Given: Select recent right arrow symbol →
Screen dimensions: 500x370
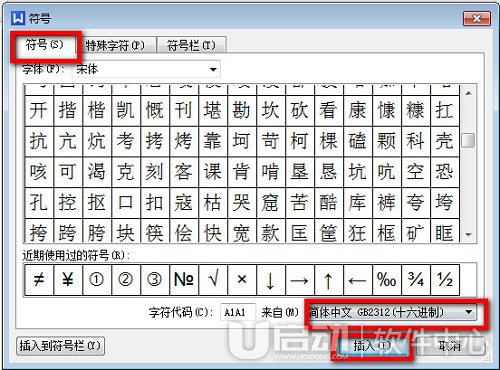Looking at the screenshot, I should pyautogui.click(x=300, y=279).
